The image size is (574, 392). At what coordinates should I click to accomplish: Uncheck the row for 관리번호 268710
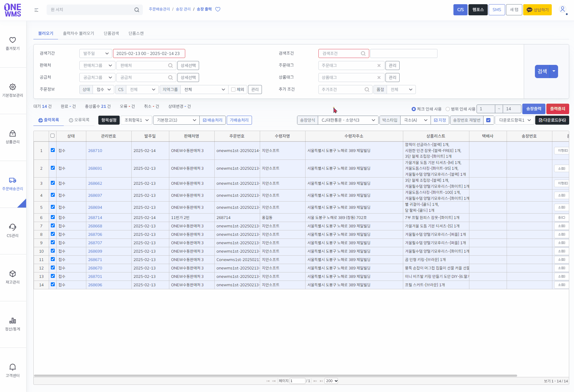[53, 150]
